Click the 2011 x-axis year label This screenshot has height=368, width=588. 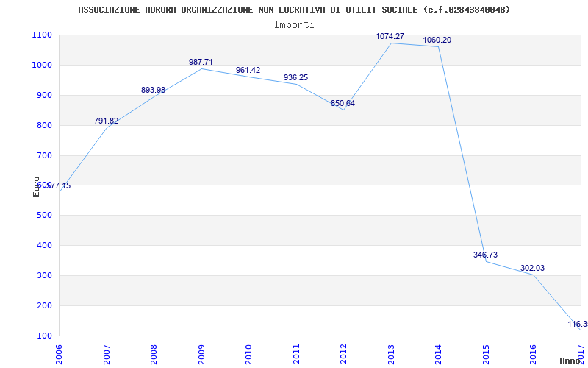pyautogui.click(x=296, y=354)
